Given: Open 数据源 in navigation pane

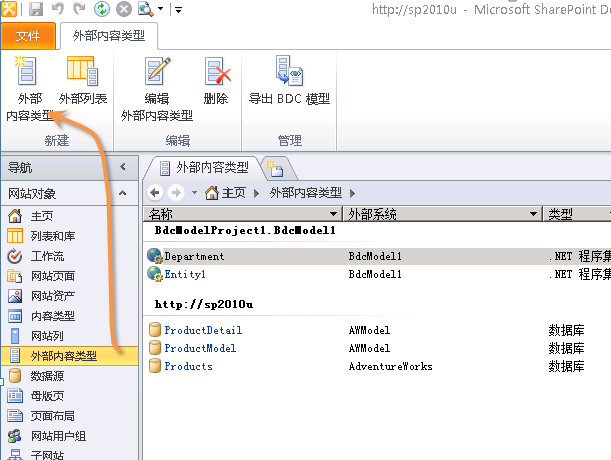Looking at the screenshot, I should (x=48, y=376).
